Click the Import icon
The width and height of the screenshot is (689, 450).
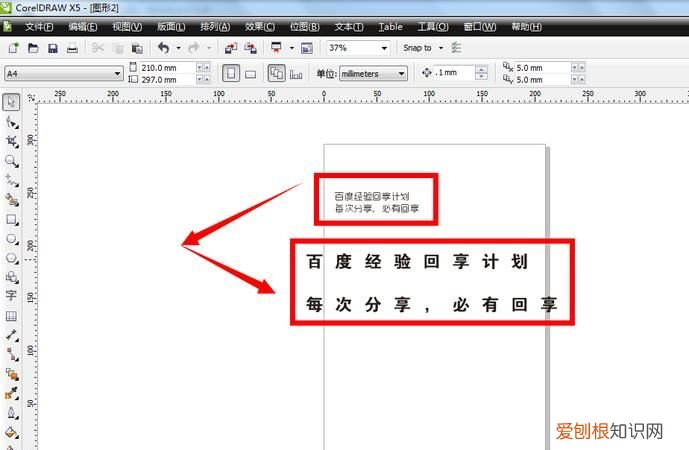tap(231, 48)
